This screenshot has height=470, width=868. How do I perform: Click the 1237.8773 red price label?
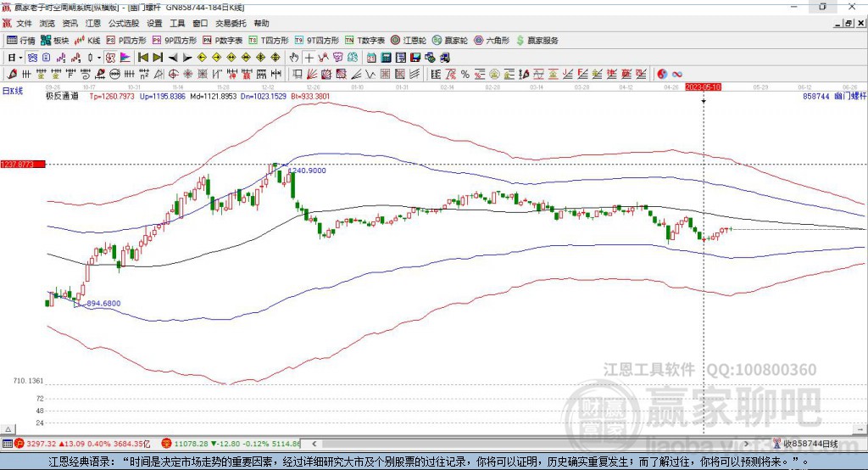23,164
